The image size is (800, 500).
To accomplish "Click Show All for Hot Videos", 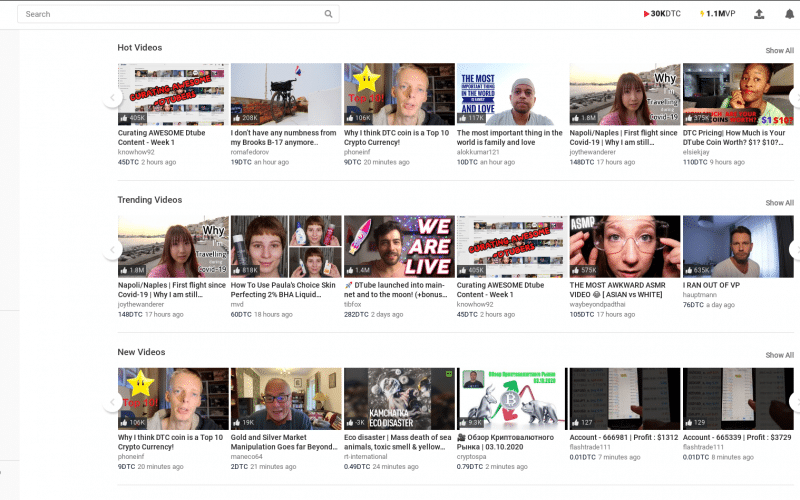I will [x=779, y=50].
